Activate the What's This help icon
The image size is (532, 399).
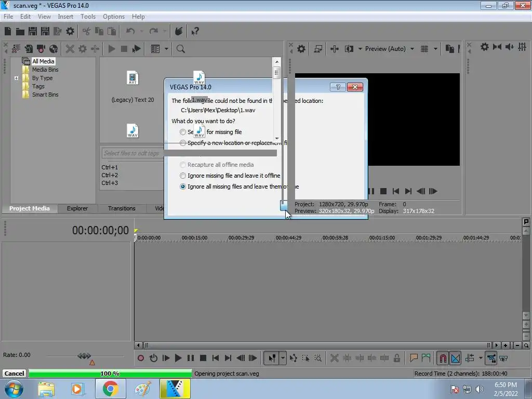[x=195, y=31]
